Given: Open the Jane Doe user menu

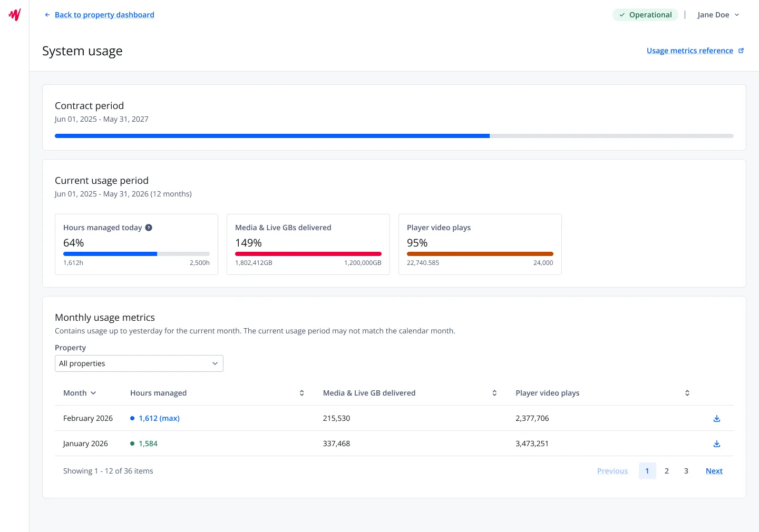Looking at the screenshot, I should [x=718, y=15].
